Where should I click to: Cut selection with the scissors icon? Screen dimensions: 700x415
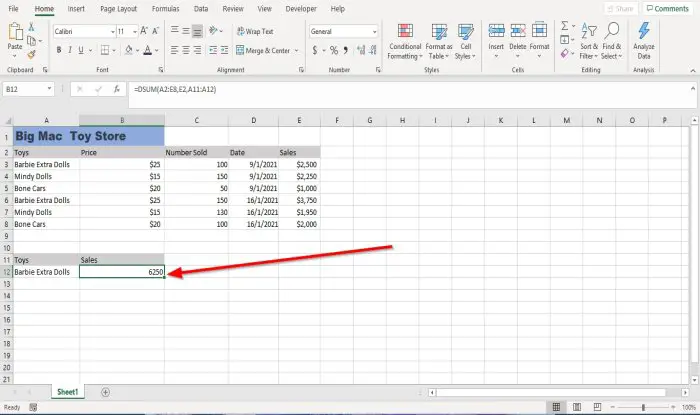tap(31, 27)
